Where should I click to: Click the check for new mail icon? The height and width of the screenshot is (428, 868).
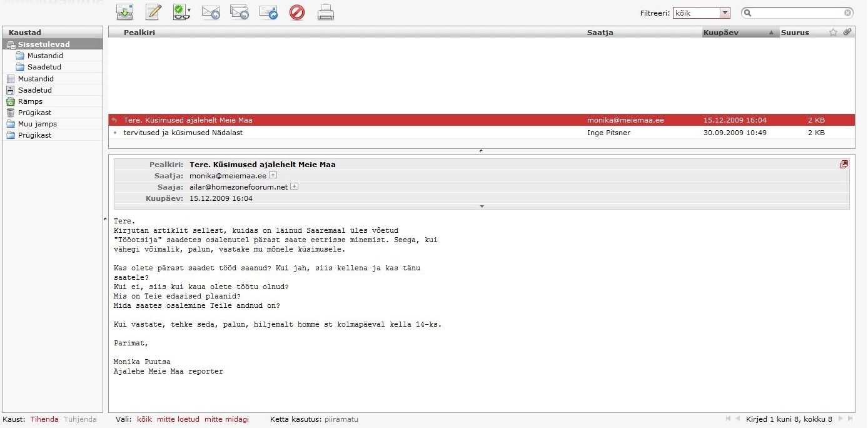point(125,12)
